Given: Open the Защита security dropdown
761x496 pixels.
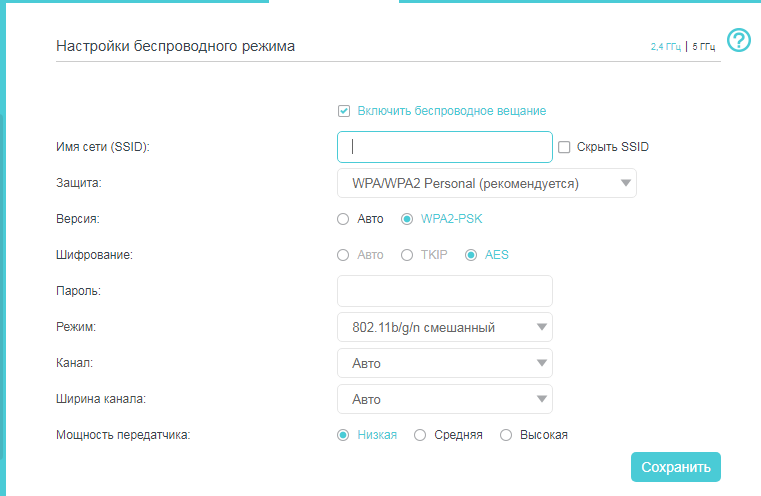Looking at the screenshot, I should tap(487, 183).
